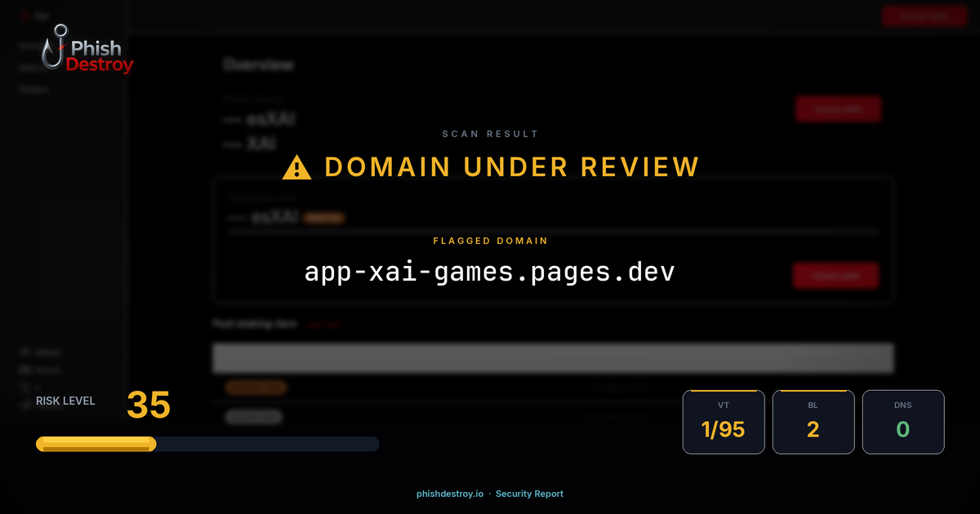
Task: Toggle the orange pill under the staking table
Action: tap(256, 387)
